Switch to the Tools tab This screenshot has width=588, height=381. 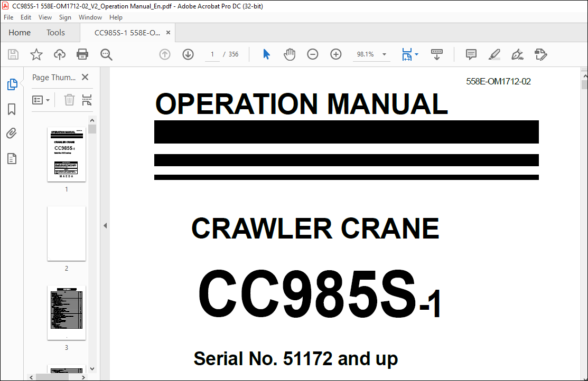(x=55, y=33)
